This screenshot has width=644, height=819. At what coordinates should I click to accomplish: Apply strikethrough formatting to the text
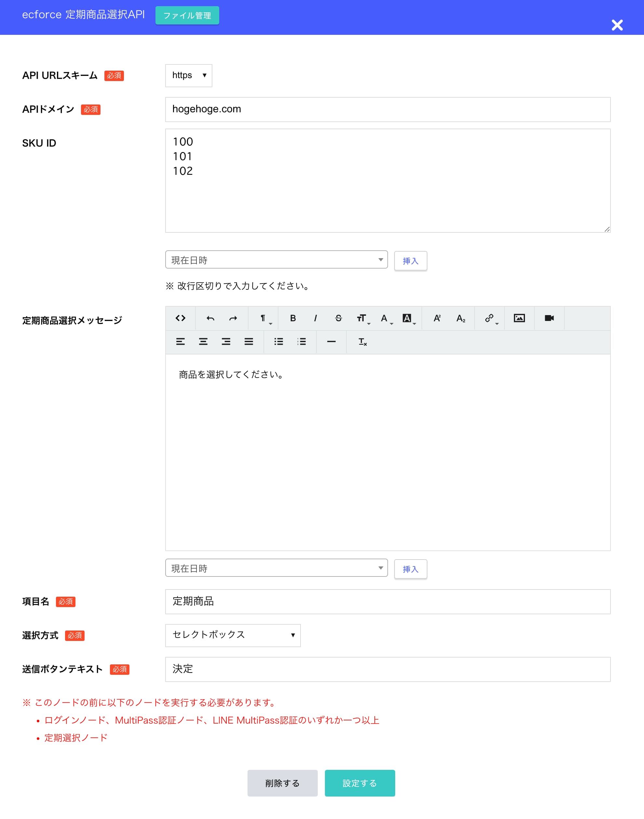338,318
